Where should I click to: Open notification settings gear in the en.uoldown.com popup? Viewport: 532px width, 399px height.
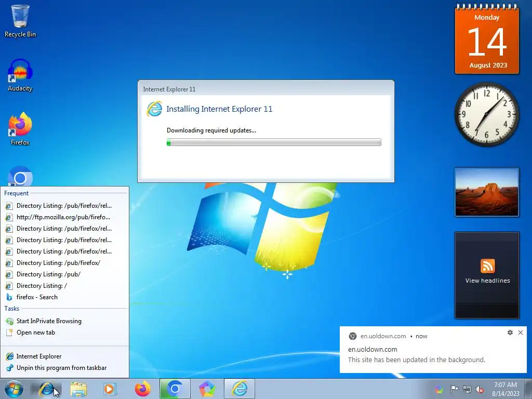[510, 332]
